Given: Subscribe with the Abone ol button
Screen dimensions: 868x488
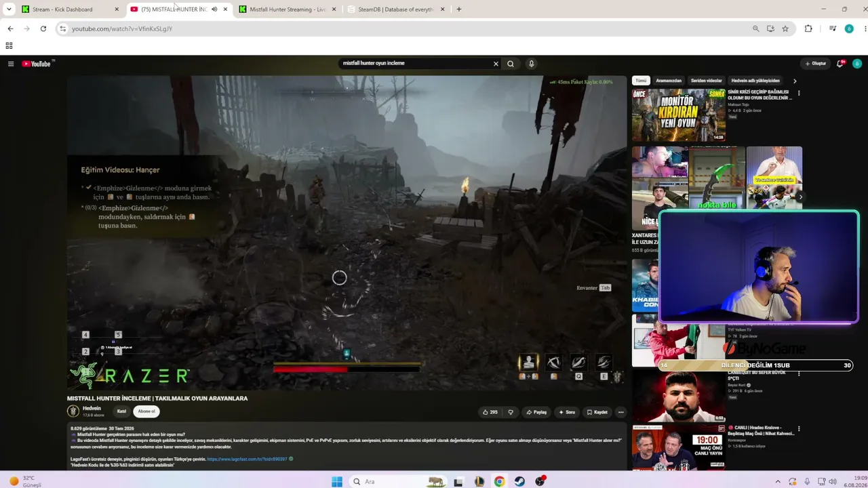Looking at the screenshot, I should coord(146,411).
